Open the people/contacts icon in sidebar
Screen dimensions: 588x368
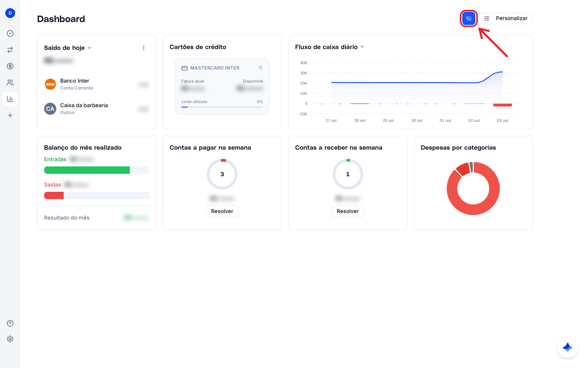10,83
